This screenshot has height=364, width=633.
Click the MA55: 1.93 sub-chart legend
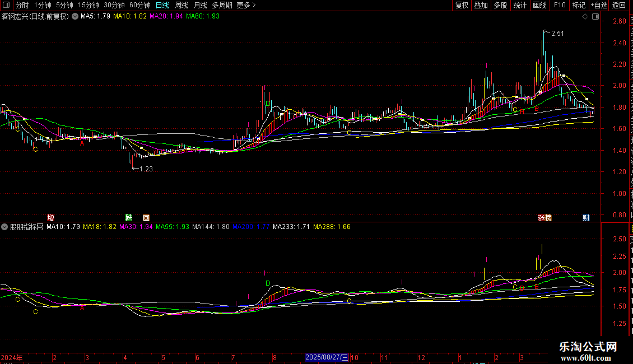(173, 227)
